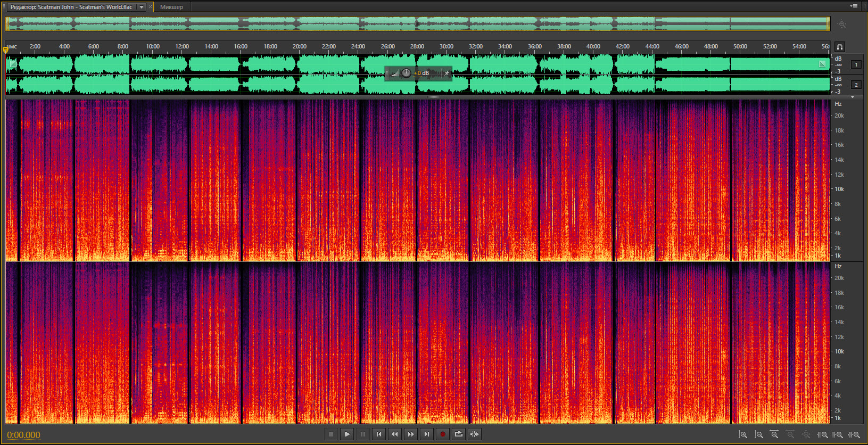Zoom out time icon (dimmed)
The image size is (868, 445).
790,435
